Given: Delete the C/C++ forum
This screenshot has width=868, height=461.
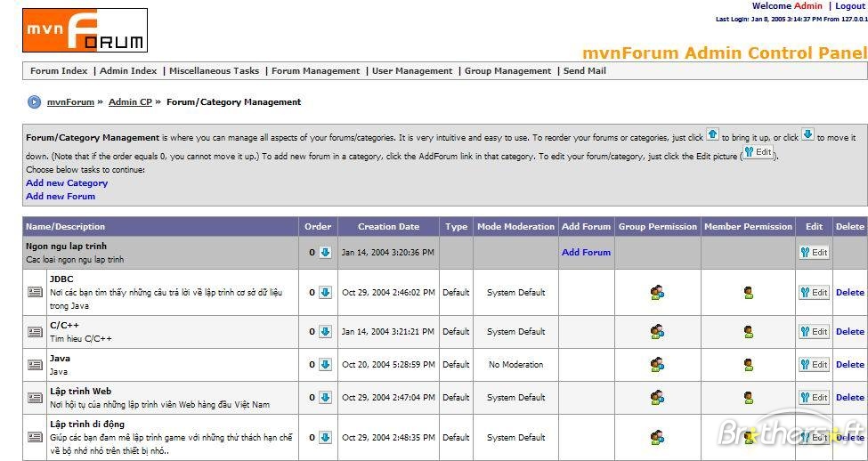Looking at the screenshot, I should tap(849, 331).
